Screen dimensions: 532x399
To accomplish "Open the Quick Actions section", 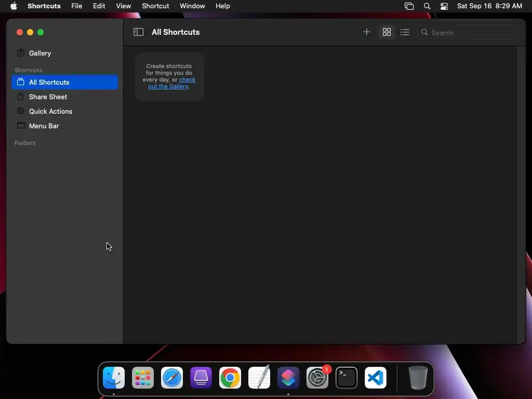I will click(x=64, y=111).
